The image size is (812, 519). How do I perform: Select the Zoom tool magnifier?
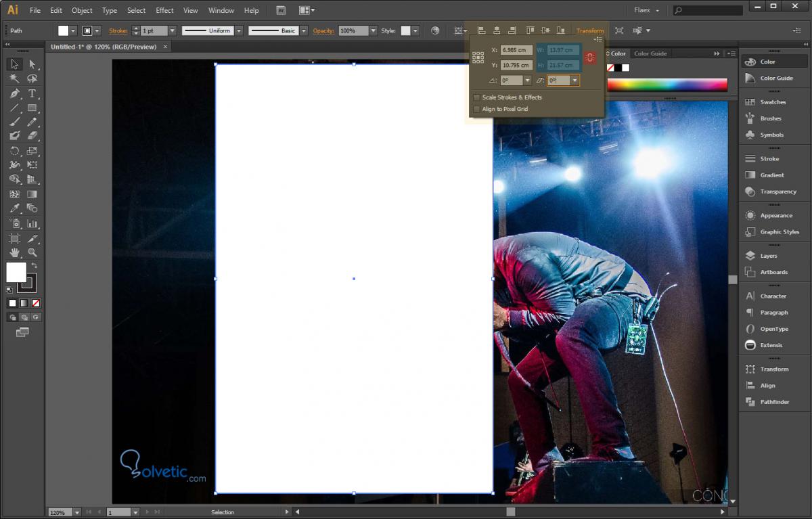click(32, 252)
